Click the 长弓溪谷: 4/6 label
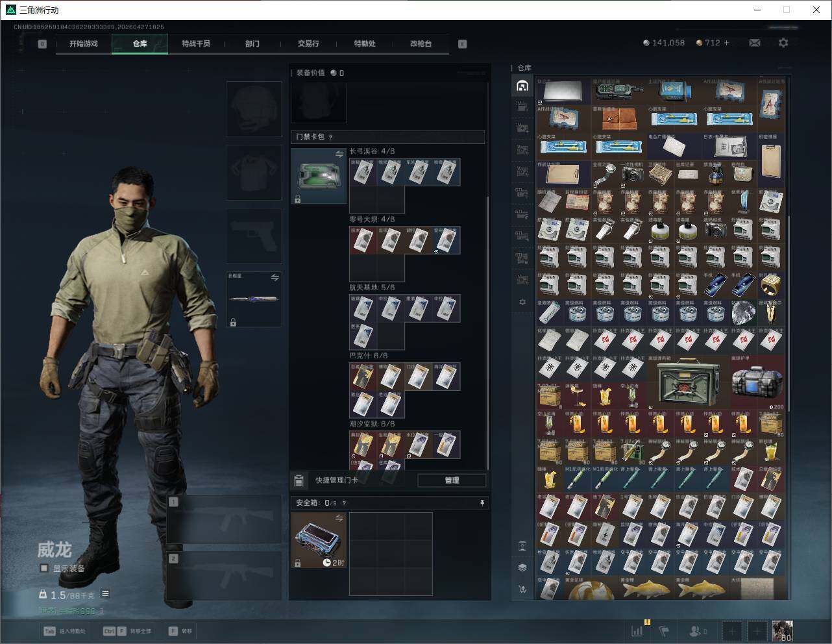This screenshot has height=644, width=832. (x=372, y=151)
